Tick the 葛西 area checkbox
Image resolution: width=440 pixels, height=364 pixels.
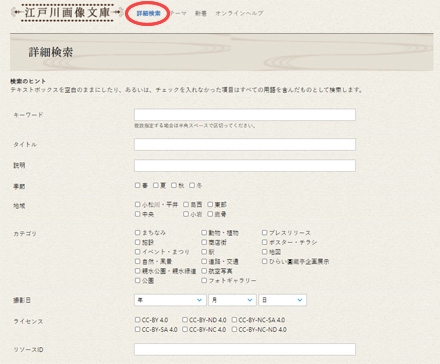click(186, 204)
